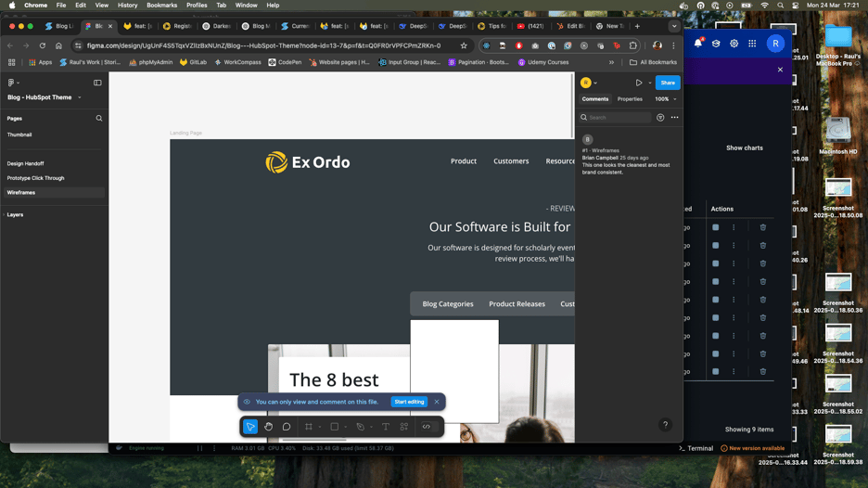This screenshot has height=488, width=868.
Task: Select the Move tool in Figma toolbar
Action: [x=250, y=427]
